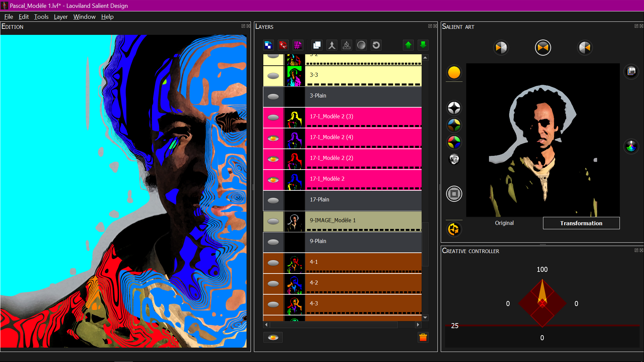
Task: Click the right half-orange disc icon
Action: (585, 48)
